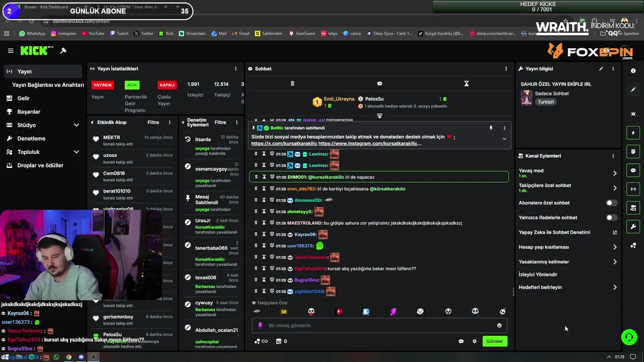Open the hamburger menu beside Kick logo

pos(11,51)
